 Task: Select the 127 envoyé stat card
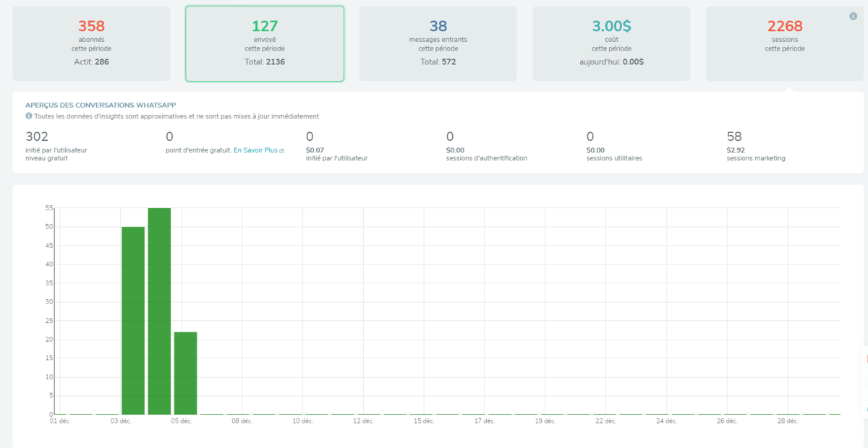[x=265, y=43]
